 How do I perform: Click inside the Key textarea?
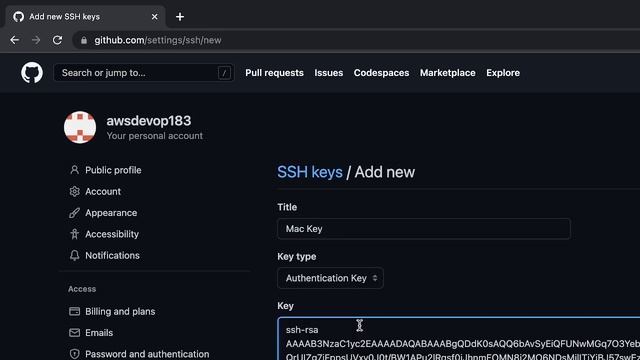(x=458, y=338)
